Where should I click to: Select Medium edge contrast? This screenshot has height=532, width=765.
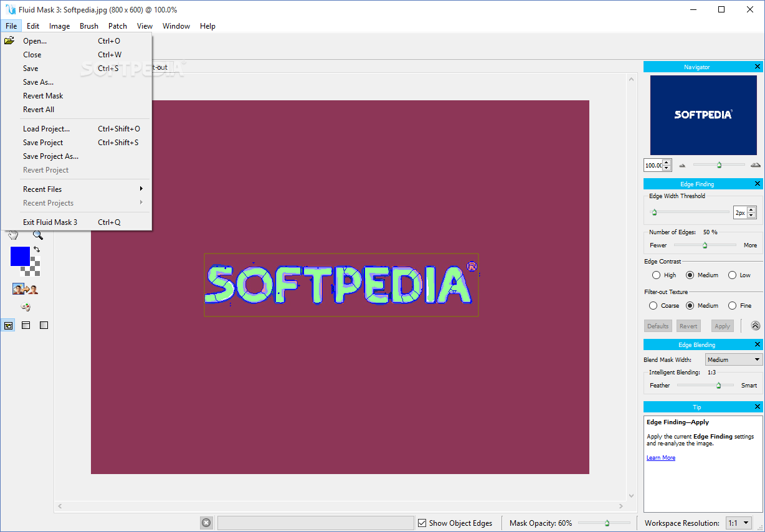tap(690, 275)
